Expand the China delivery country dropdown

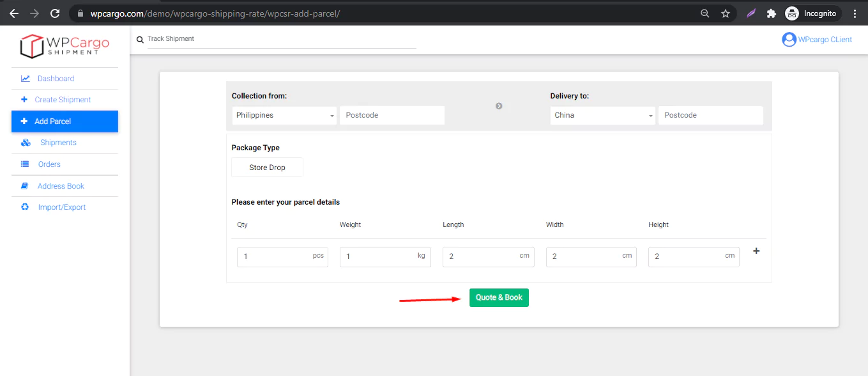(x=602, y=115)
